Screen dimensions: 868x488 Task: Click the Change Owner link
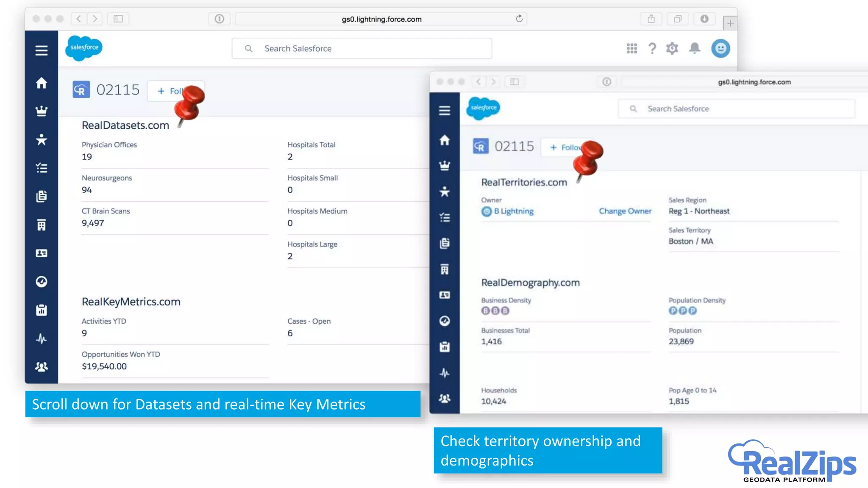point(625,211)
